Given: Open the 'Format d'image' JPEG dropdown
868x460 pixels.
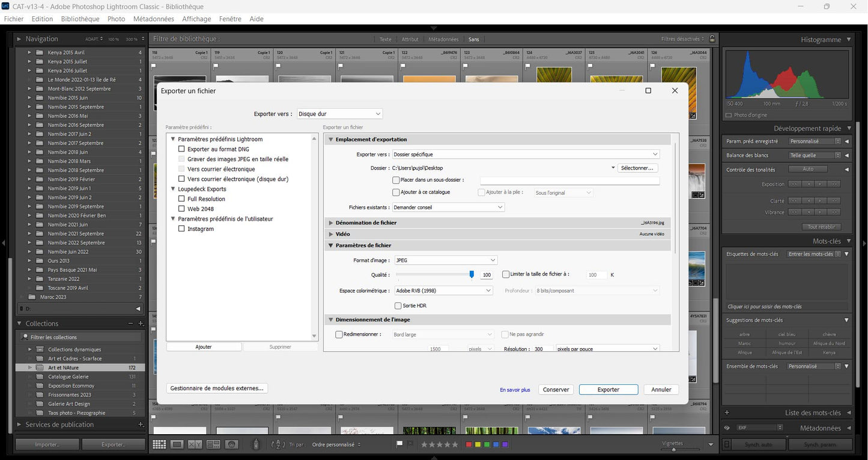Looking at the screenshot, I should [x=445, y=260].
